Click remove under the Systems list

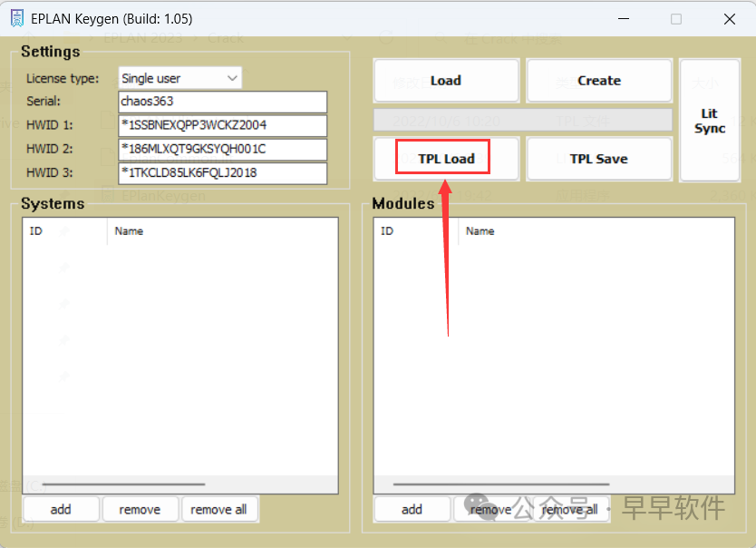tap(140, 509)
